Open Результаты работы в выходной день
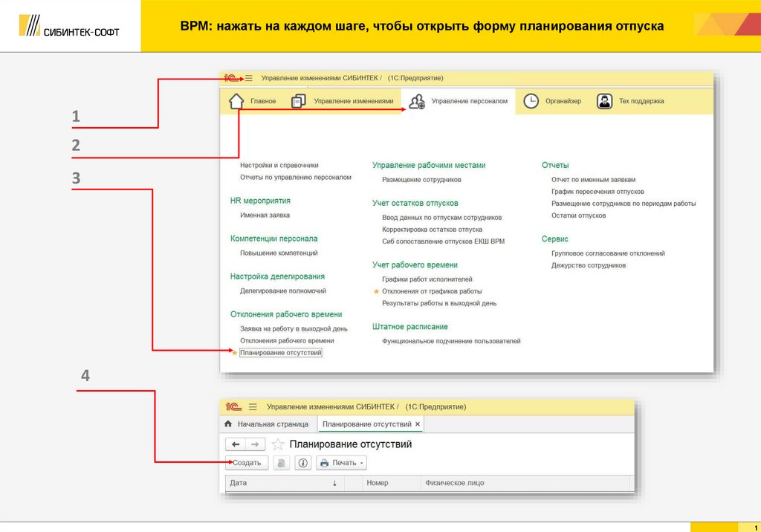Image resolution: width=761 pixels, height=532 pixels. [x=439, y=303]
